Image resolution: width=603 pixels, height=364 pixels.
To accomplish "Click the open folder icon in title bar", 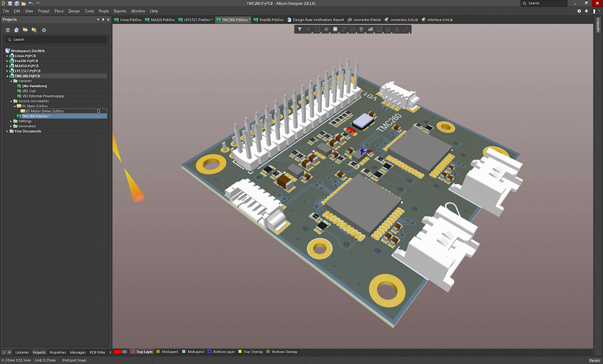I will coord(24,3).
